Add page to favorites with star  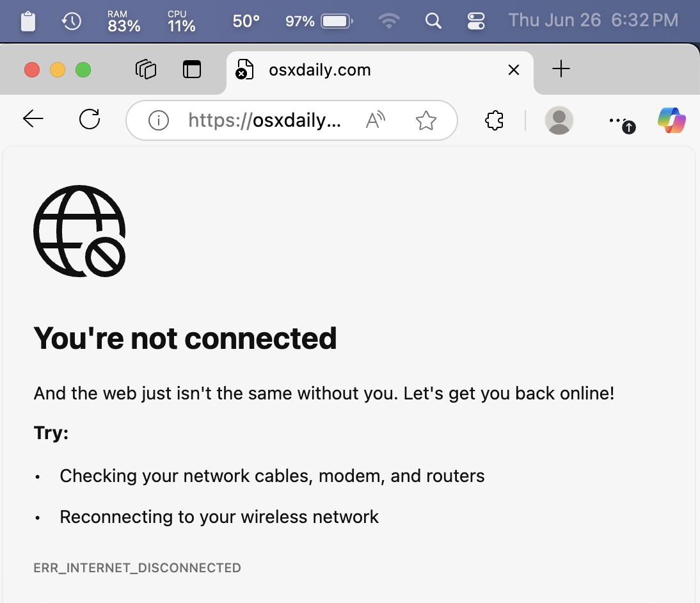426,120
